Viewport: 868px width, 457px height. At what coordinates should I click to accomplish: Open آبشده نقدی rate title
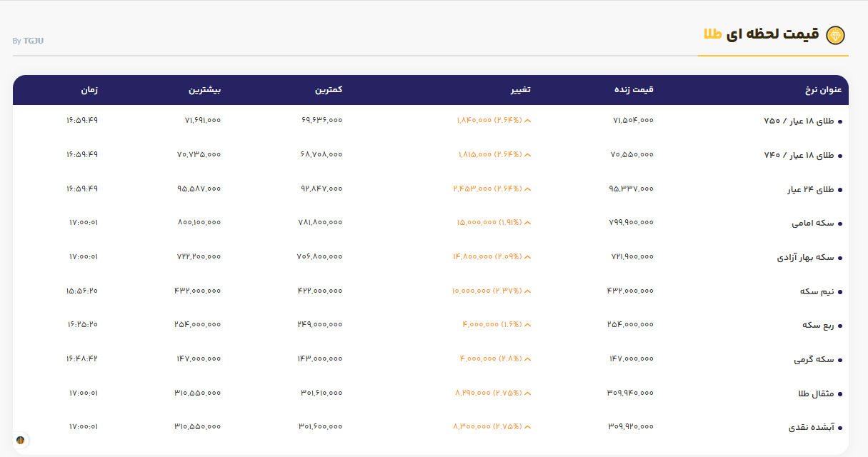(811, 428)
